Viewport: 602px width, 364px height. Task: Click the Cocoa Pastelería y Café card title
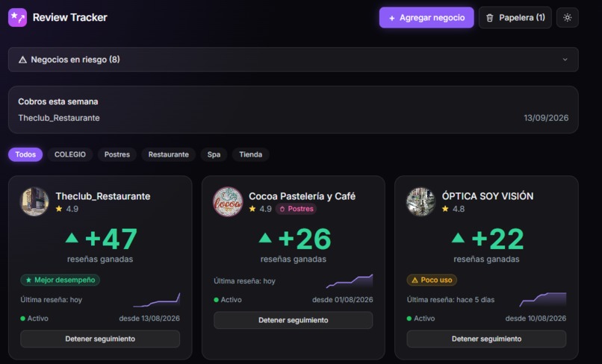302,196
